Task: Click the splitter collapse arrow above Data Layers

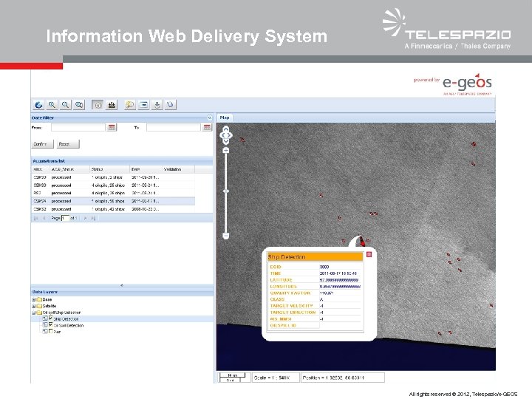Action: (x=122, y=285)
